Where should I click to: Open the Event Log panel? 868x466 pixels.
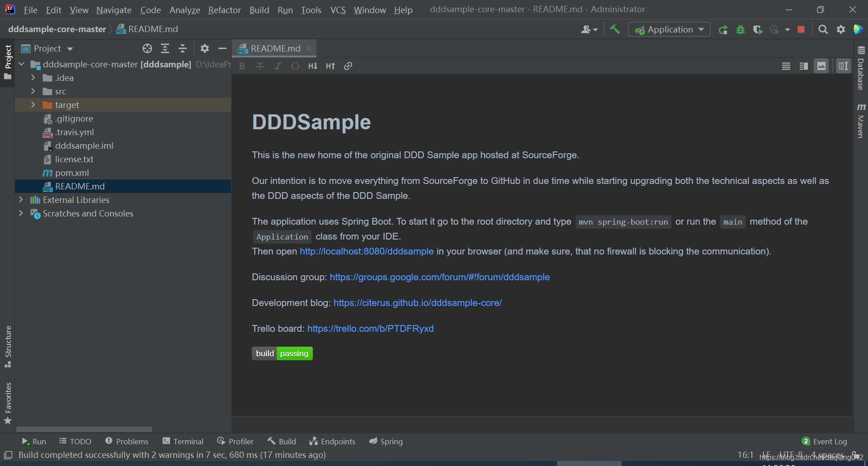pyautogui.click(x=825, y=441)
